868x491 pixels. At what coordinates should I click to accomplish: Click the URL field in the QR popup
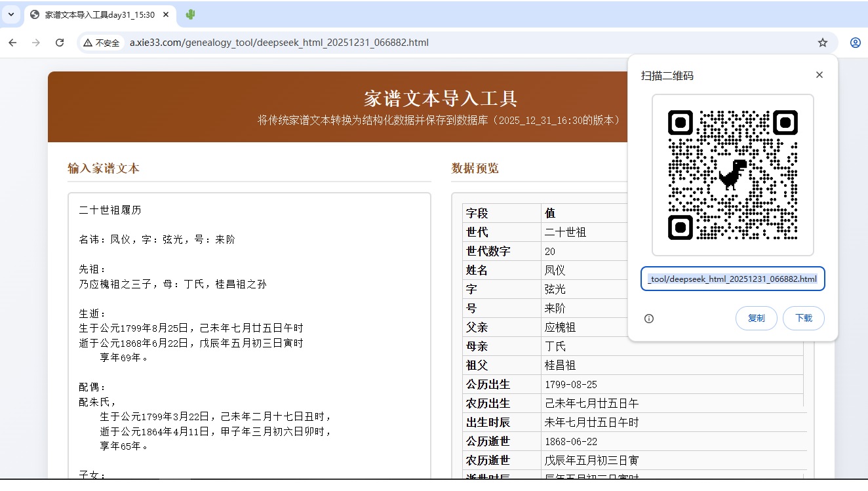732,279
